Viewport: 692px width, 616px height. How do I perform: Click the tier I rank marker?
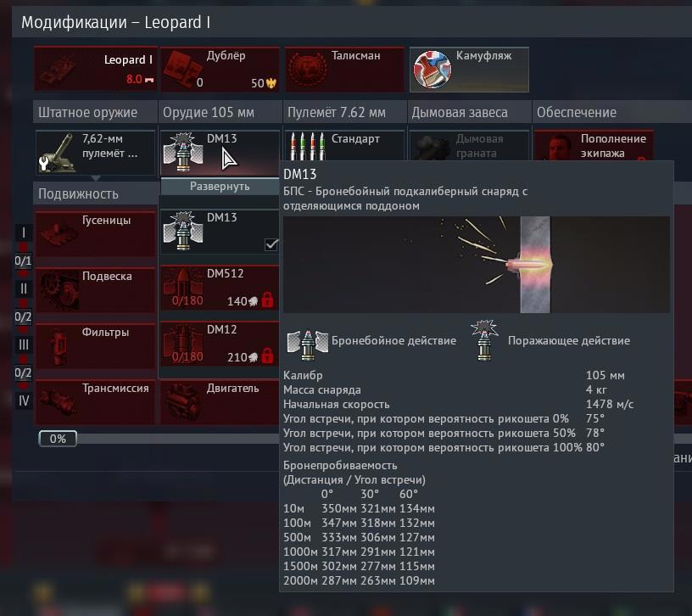coord(24,232)
